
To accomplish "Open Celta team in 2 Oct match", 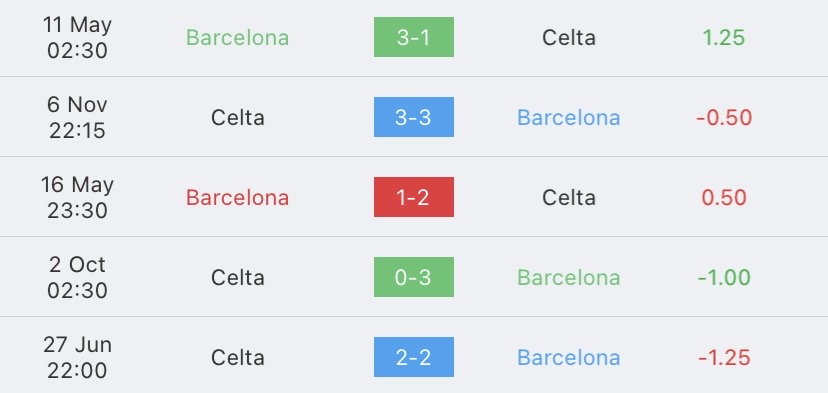I will click(238, 277).
